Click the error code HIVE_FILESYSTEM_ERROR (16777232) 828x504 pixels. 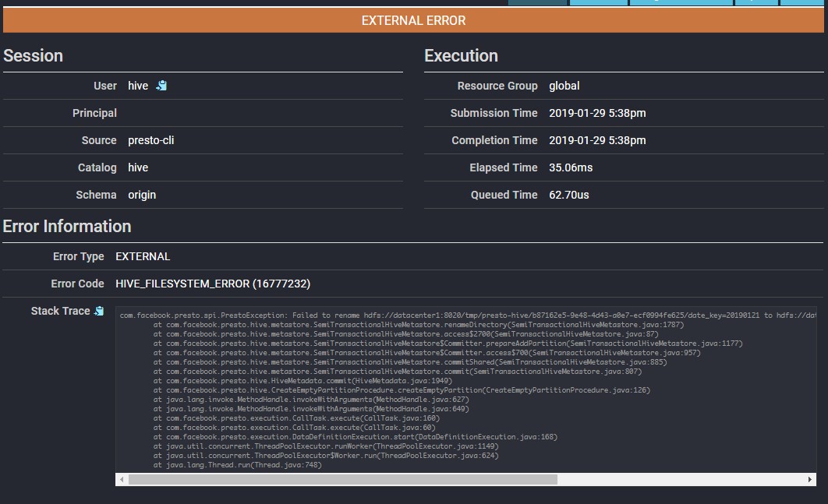213,284
